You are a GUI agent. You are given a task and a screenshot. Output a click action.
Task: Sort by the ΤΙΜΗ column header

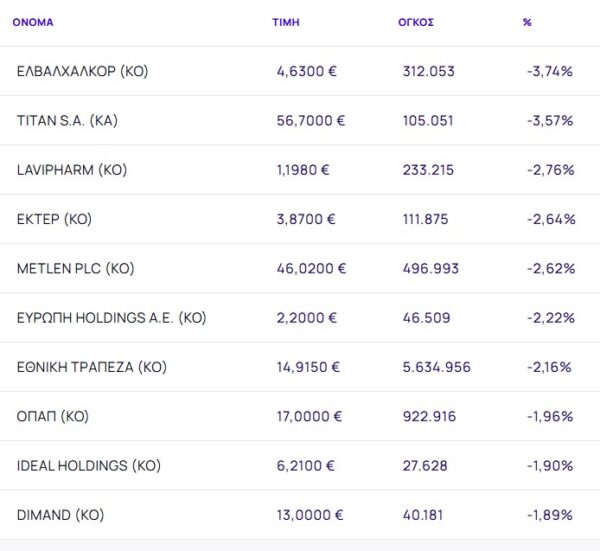pyautogui.click(x=285, y=22)
